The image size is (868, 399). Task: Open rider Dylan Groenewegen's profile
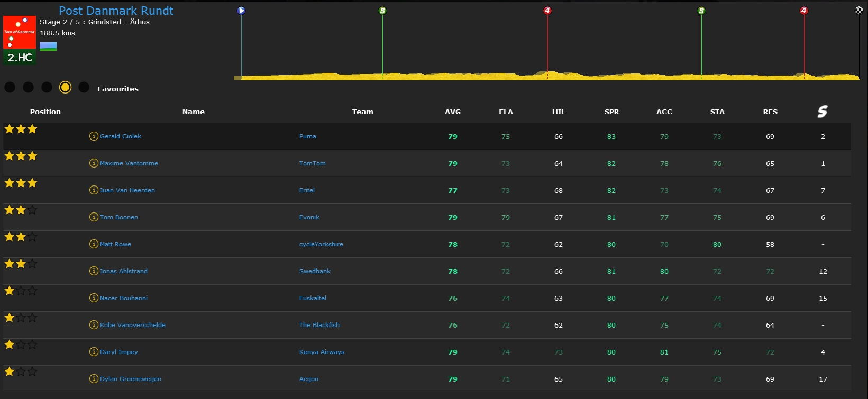pyautogui.click(x=131, y=379)
